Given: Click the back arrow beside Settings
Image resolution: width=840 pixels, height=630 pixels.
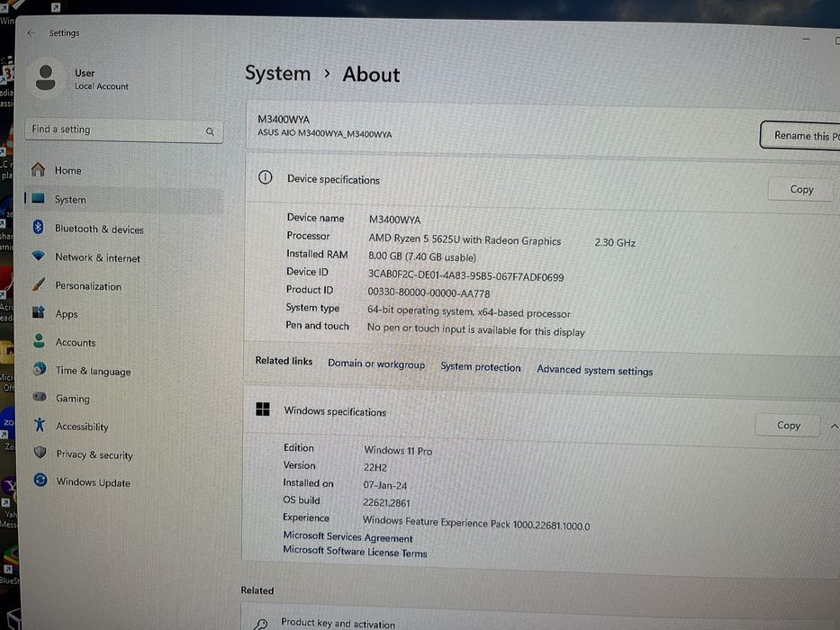Looking at the screenshot, I should tap(32, 32).
